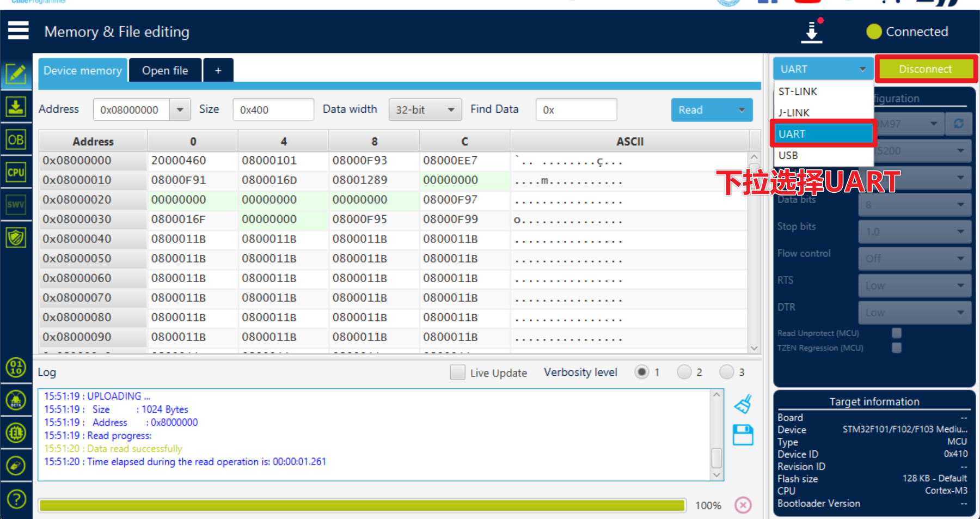Screen dimensions: 980x519
Task: Open the hamburger main menu
Action: [18, 30]
